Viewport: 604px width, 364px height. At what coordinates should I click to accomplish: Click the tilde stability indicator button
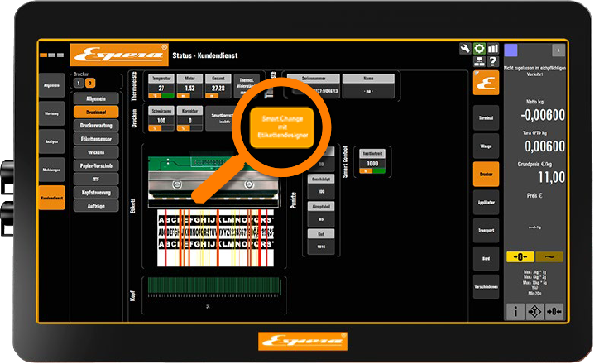click(x=549, y=256)
